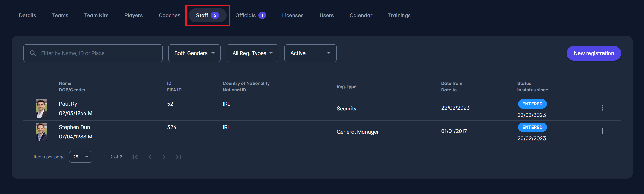
Task: Click Stephen Dun's profile photo
Action: pyautogui.click(x=41, y=132)
